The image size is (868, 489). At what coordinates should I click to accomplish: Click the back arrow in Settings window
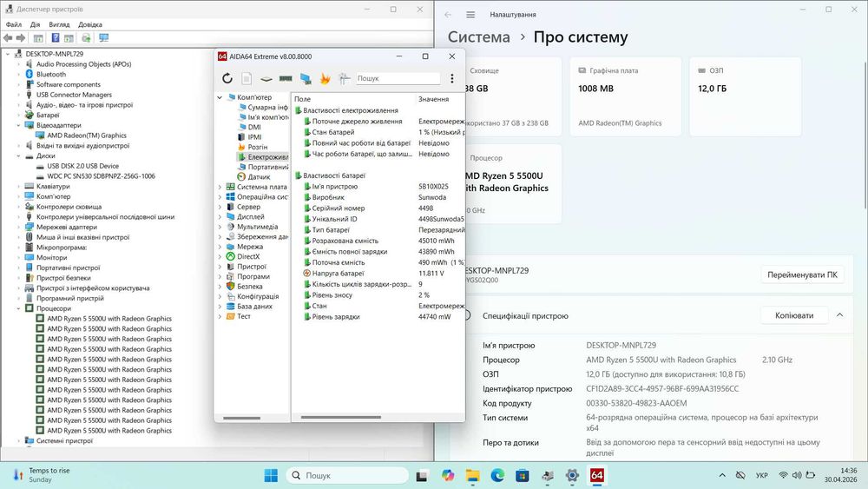point(448,15)
